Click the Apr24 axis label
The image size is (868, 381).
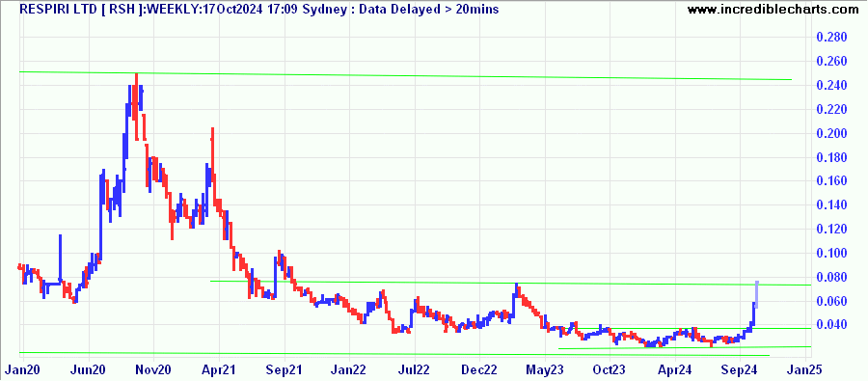[x=676, y=367]
